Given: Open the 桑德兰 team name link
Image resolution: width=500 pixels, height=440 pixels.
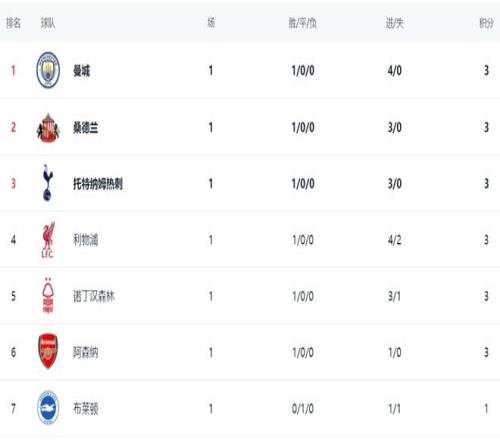Looking at the screenshot, I should pyautogui.click(x=85, y=128).
